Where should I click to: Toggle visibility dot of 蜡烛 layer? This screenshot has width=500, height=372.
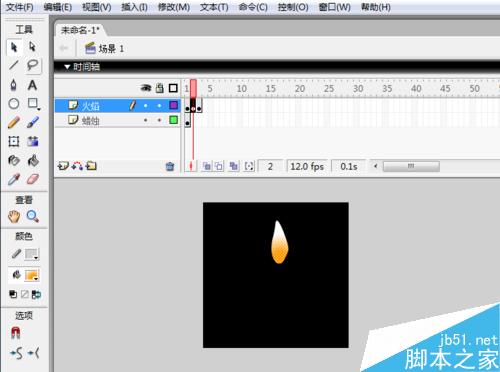click(x=146, y=120)
